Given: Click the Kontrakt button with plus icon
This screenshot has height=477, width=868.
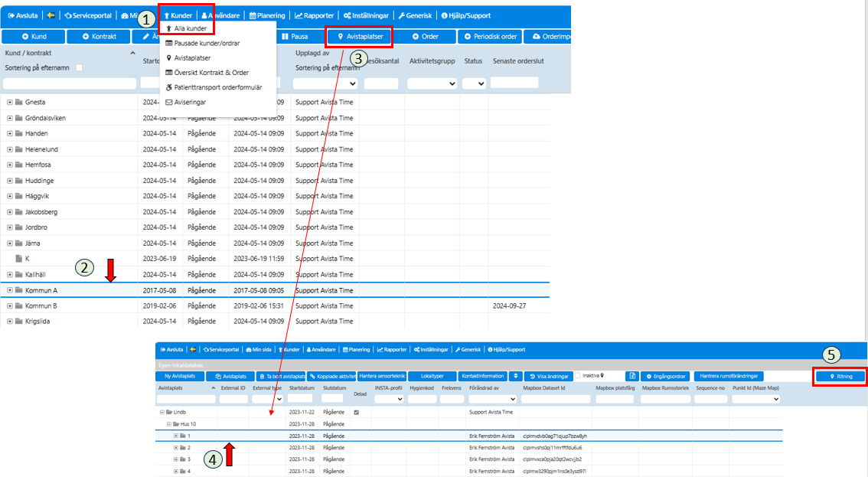Looking at the screenshot, I should [x=99, y=37].
